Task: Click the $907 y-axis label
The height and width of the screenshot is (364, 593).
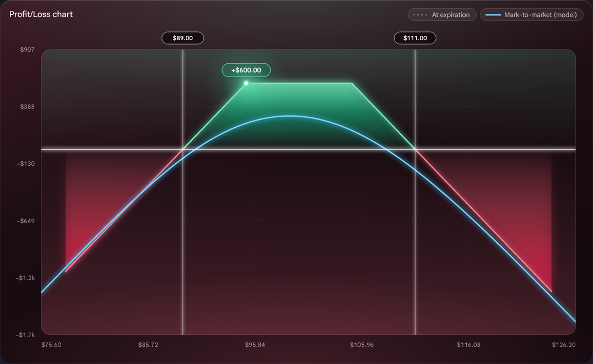Action: [27, 50]
